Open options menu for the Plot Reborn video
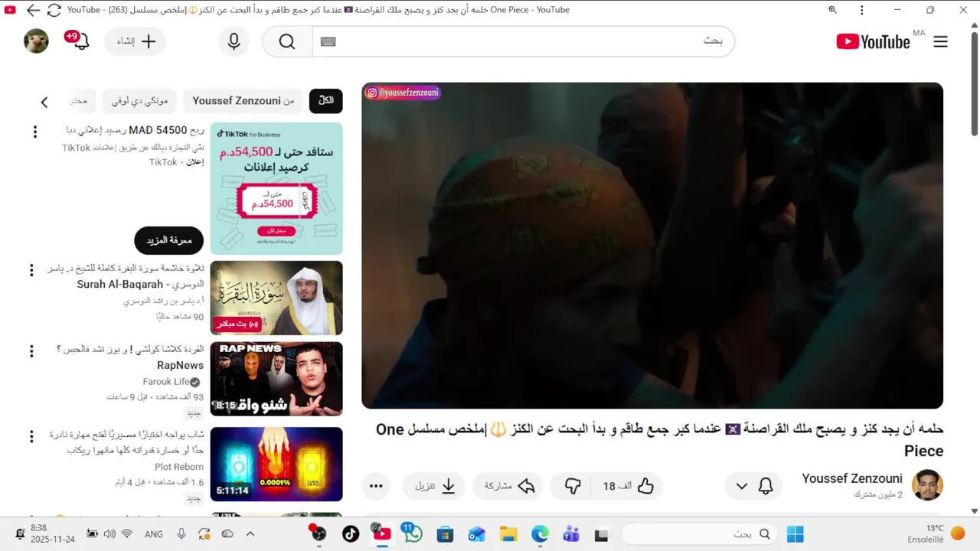Viewport: 980px width, 551px height. pos(31,437)
